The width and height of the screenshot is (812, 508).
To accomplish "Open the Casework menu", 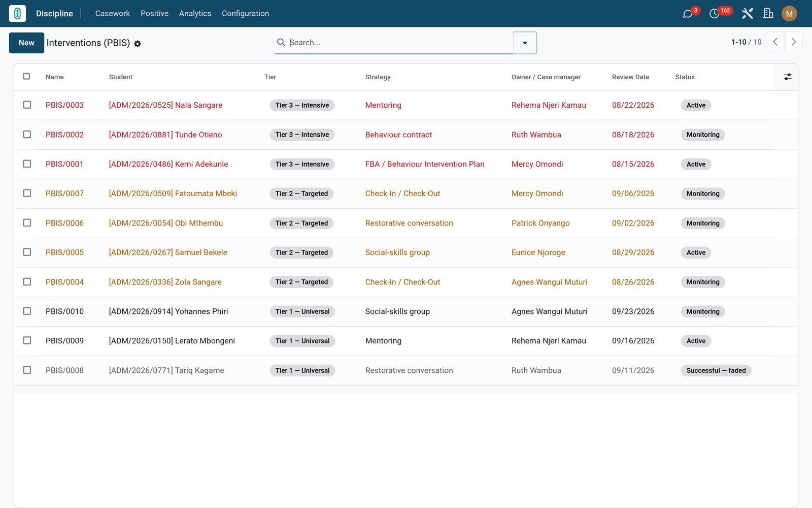I will point(113,14).
